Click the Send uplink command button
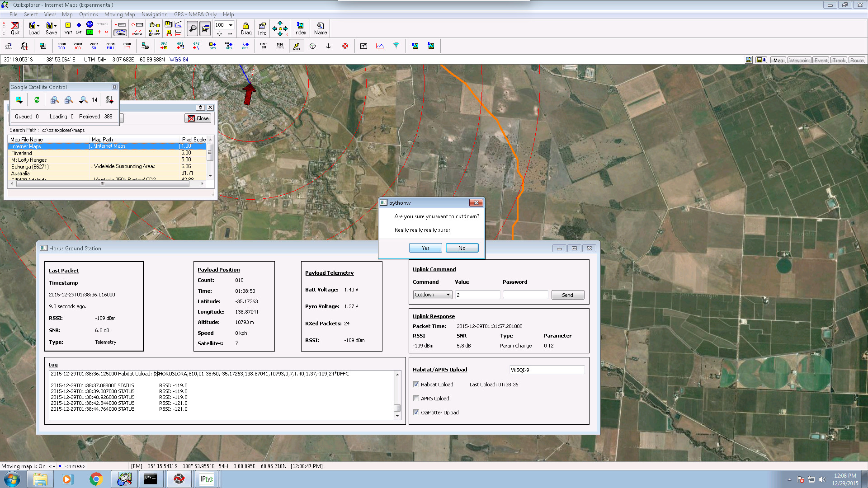The width and height of the screenshot is (868, 488). tap(567, 295)
